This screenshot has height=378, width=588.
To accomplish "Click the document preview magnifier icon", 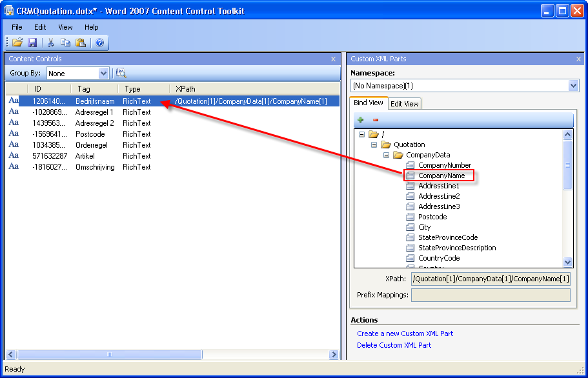I will (121, 73).
